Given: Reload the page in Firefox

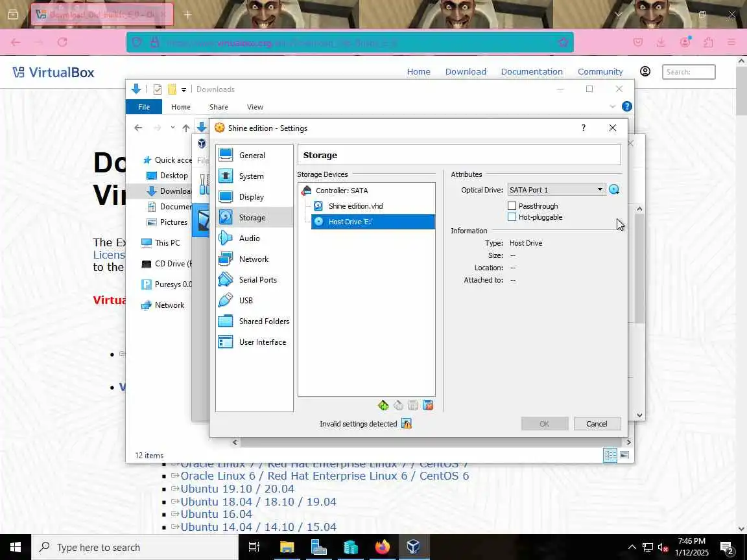Looking at the screenshot, I should coord(62,42).
